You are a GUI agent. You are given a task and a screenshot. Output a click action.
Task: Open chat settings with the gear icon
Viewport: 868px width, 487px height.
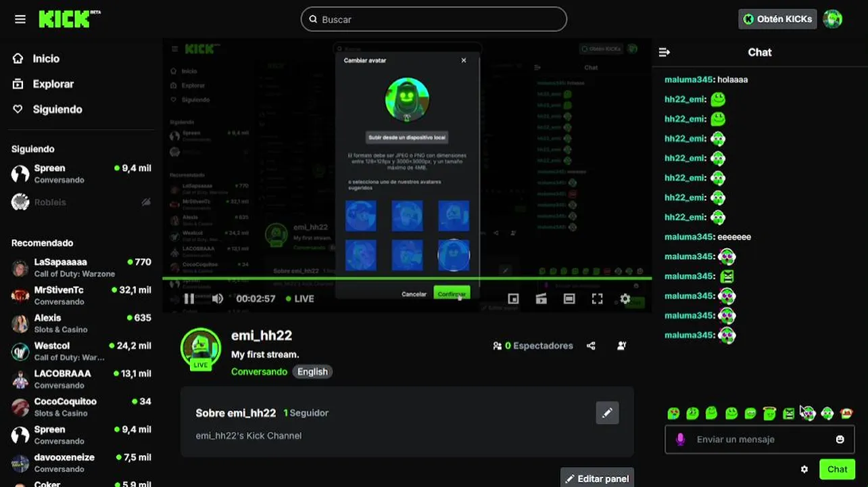pos(804,469)
